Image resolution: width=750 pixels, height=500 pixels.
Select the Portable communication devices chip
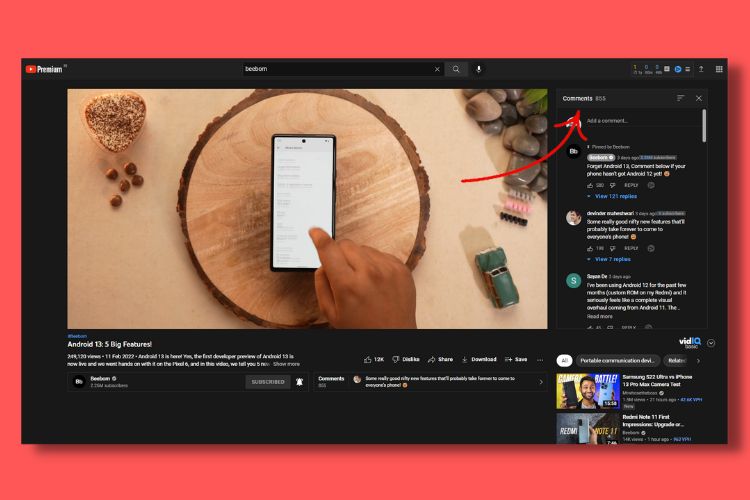point(617,360)
